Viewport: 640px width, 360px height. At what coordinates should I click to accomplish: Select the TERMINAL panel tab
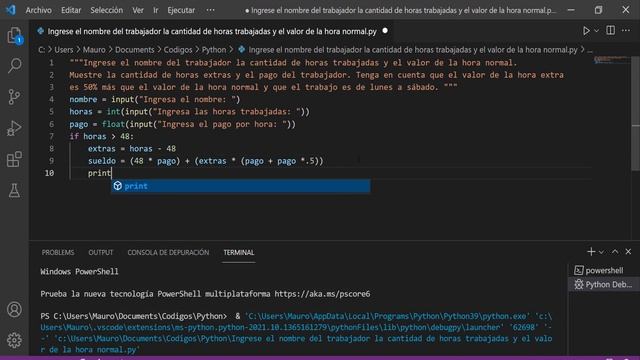click(239, 253)
